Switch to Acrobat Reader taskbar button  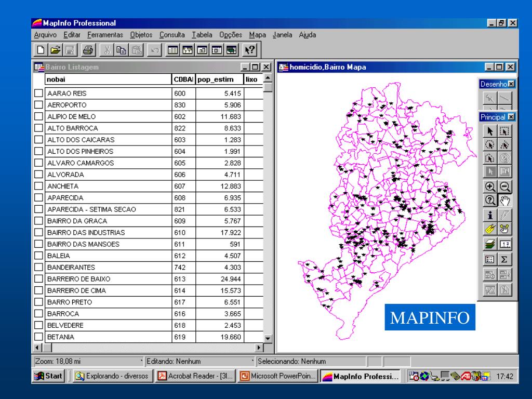coord(196,376)
